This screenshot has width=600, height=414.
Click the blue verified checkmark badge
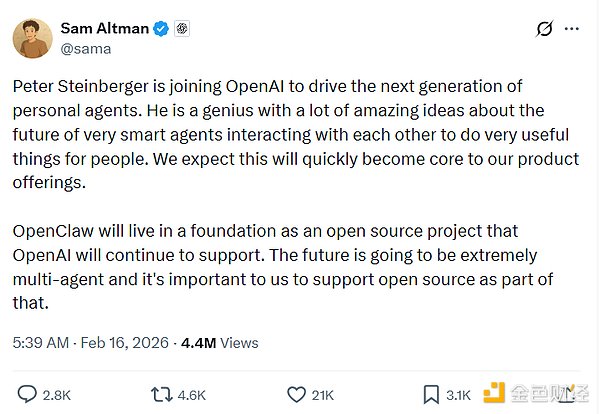(160, 28)
